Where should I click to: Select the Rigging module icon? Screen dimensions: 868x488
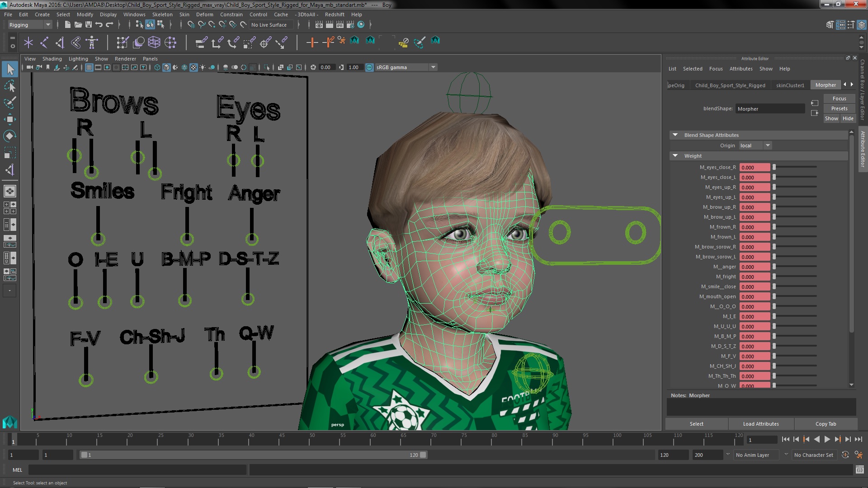coord(28,24)
